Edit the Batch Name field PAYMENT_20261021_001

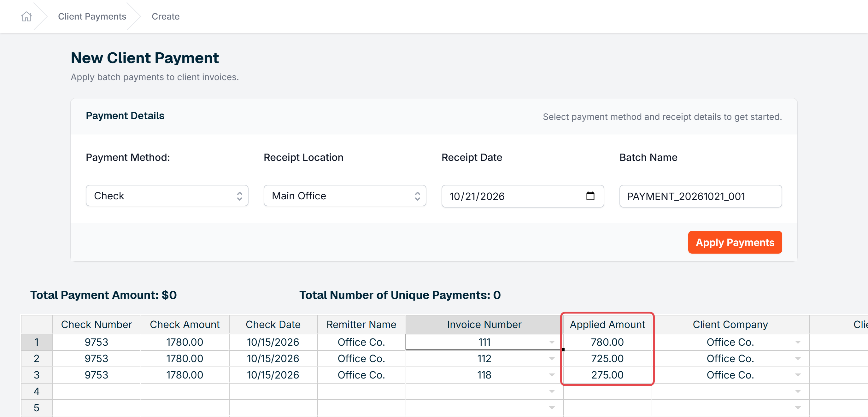(x=701, y=196)
